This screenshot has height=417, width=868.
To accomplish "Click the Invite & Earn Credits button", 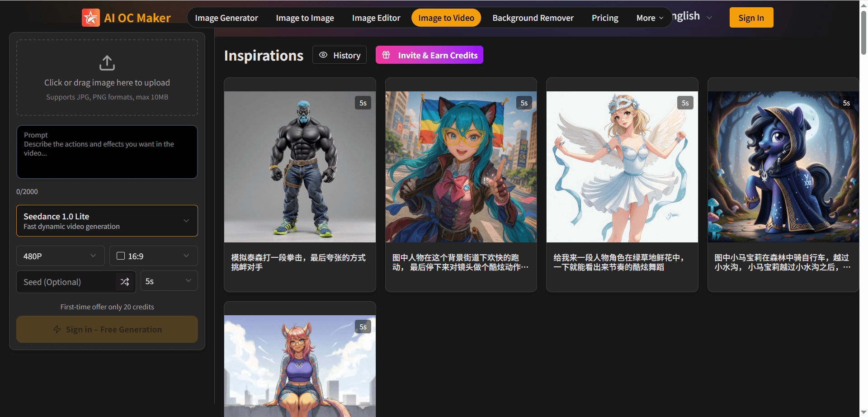I will coord(429,55).
